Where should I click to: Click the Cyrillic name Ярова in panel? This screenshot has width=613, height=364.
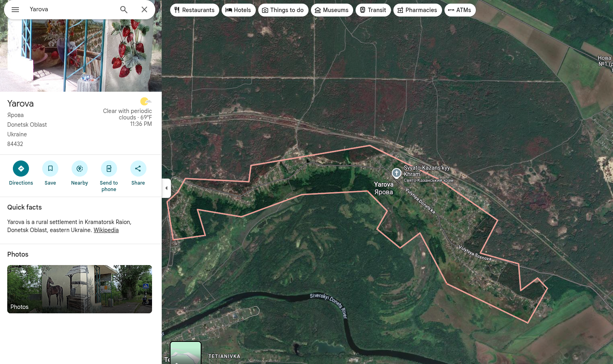15,115
